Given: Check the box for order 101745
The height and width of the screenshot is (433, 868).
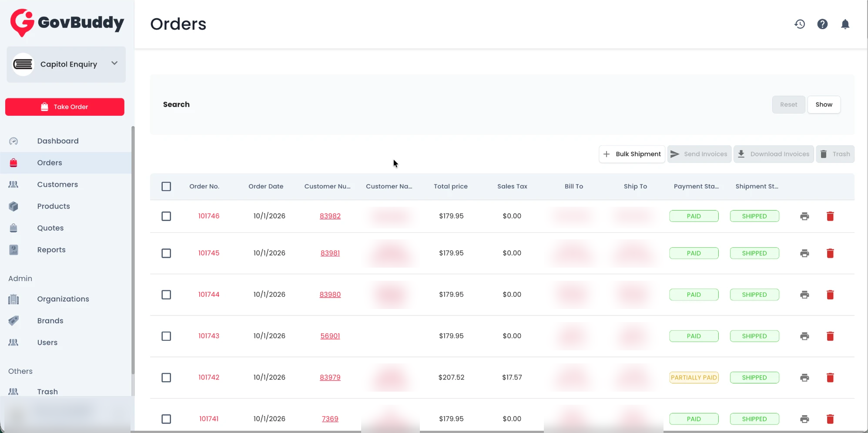Looking at the screenshot, I should click(x=166, y=253).
